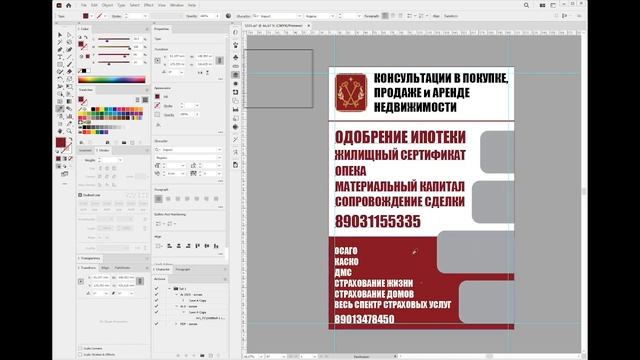This screenshot has height=360, width=640.
Task: Toggle constrain proportions link in Transform panel
Action: coord(140,281)
